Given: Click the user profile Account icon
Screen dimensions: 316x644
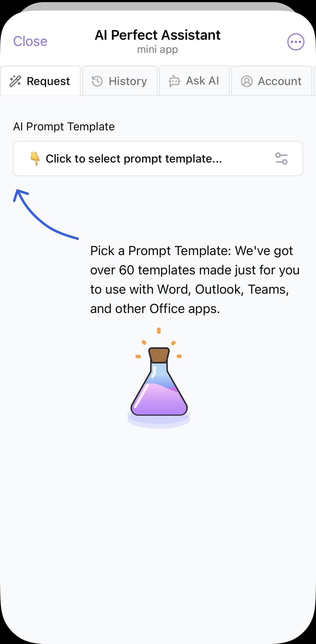Looking at the screenshot, I should click(247, 81).
